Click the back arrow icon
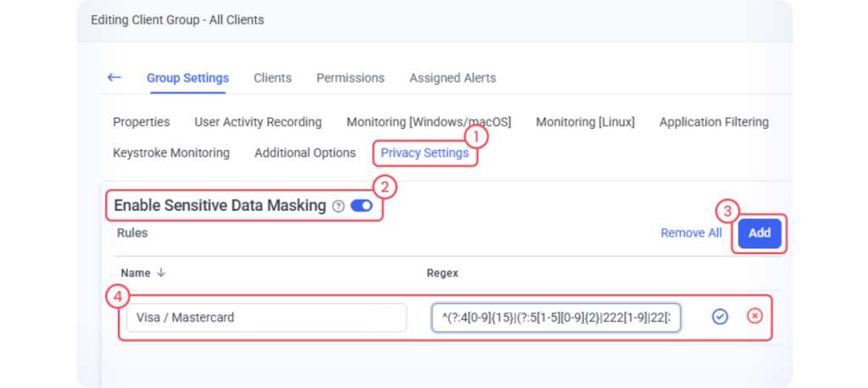The height and width of the screenshot is (388, 868). pos(114,77)
